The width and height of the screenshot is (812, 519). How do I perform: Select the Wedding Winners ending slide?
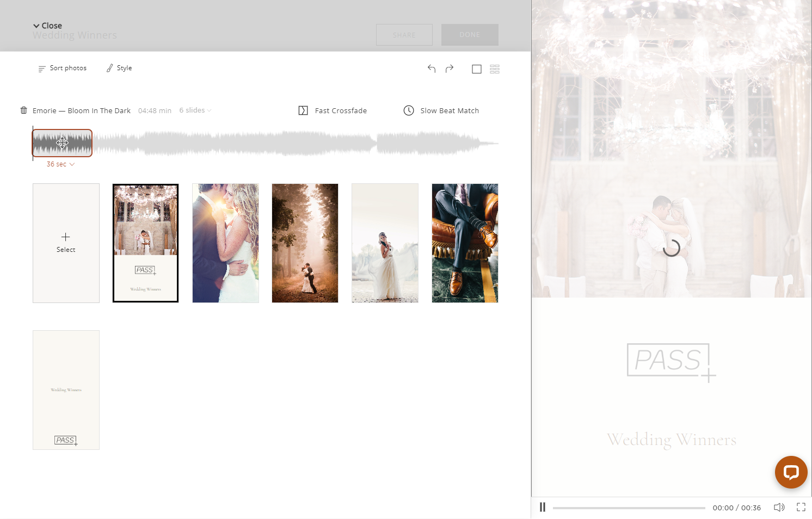pos(66,390)
